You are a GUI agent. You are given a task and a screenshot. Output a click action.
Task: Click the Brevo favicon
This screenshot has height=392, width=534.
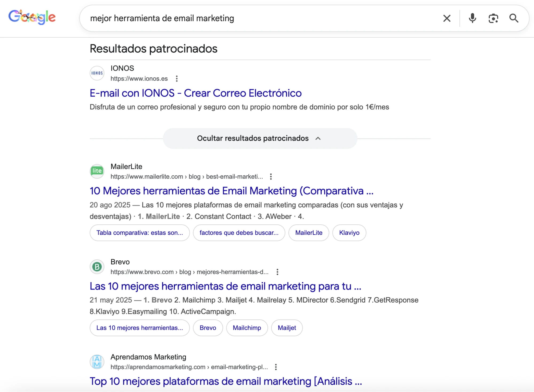point(97,267)
